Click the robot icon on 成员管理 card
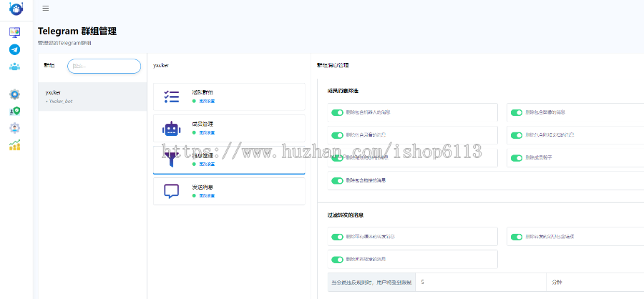 (172, 129)
